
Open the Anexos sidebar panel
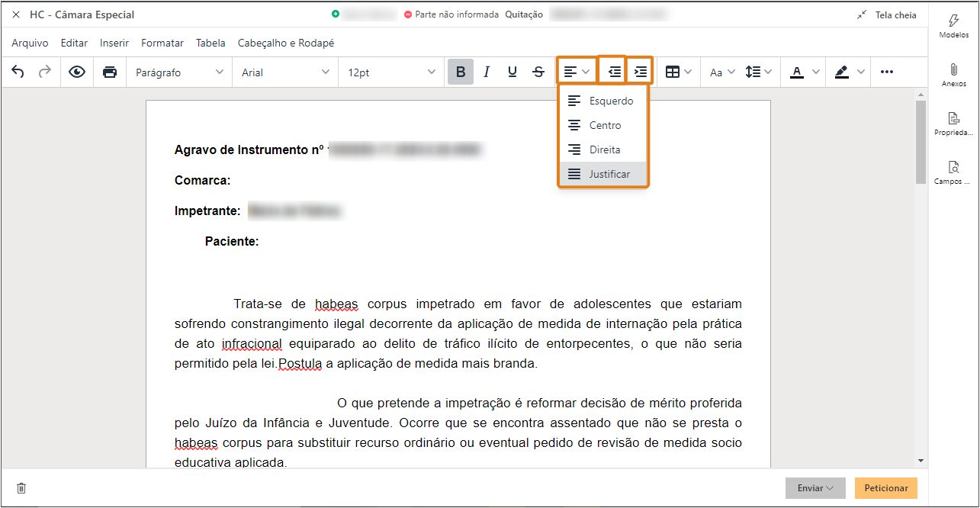click(x=953, y=74)
